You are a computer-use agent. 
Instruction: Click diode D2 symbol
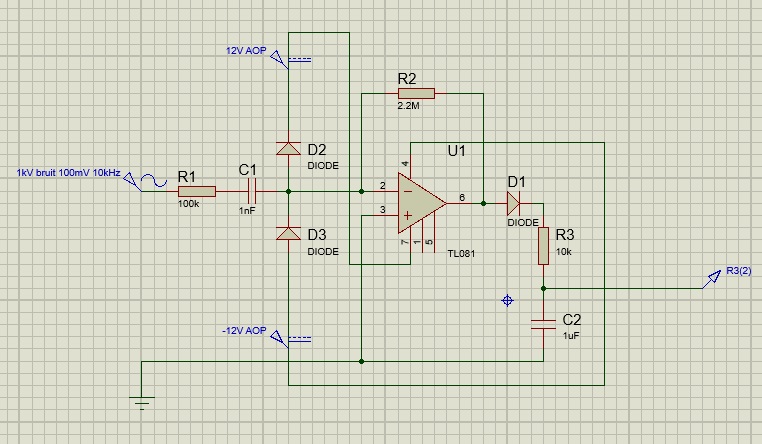point(288,148)
